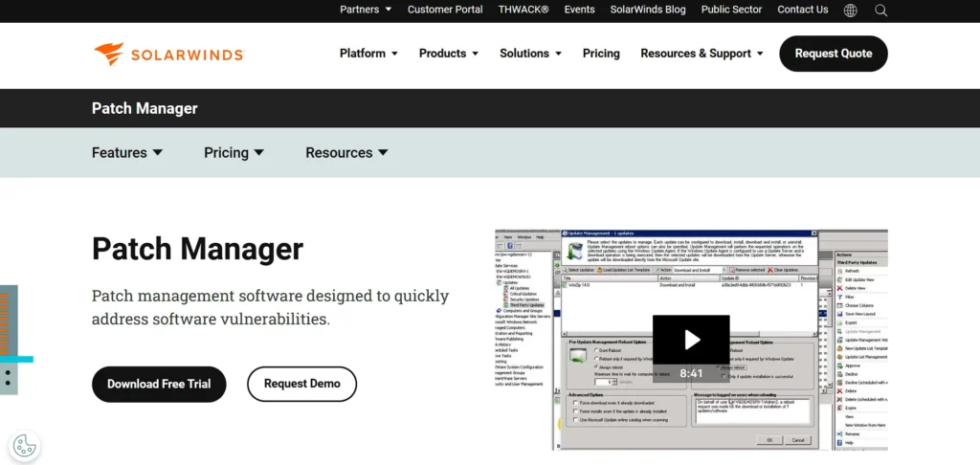Viewport: 980px width, 465px height.
Task: Open the Customer Portal link
Action: click(445, 10)
